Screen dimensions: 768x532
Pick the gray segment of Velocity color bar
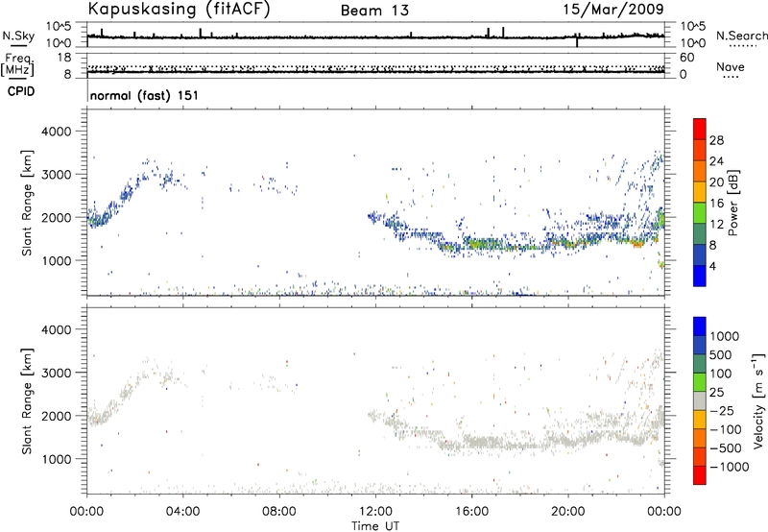tap(700, 400)
